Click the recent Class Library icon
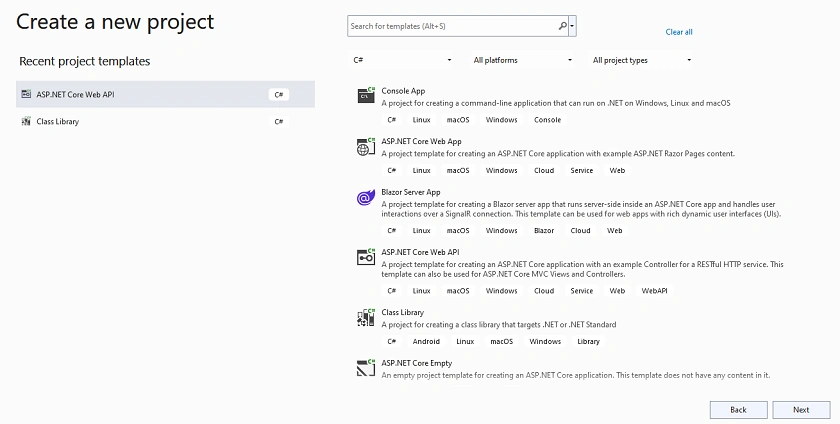The width and height of the screenshot is (840, 424). (26, 121)
